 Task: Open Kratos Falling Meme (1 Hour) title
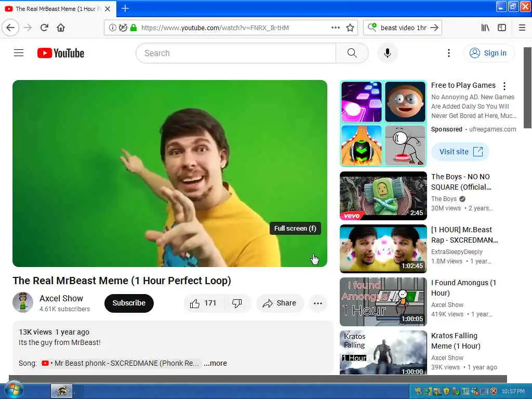point(456,341)
